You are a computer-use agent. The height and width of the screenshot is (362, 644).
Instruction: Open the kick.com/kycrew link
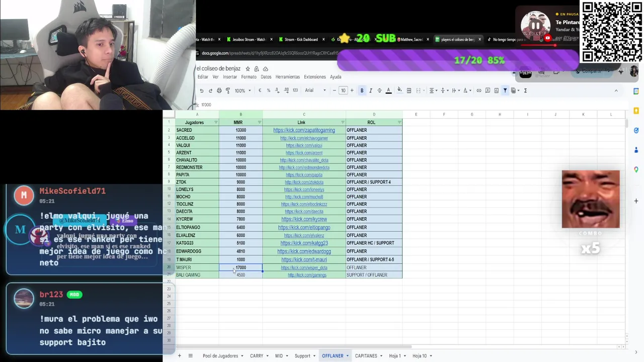(x=304, y=219)
